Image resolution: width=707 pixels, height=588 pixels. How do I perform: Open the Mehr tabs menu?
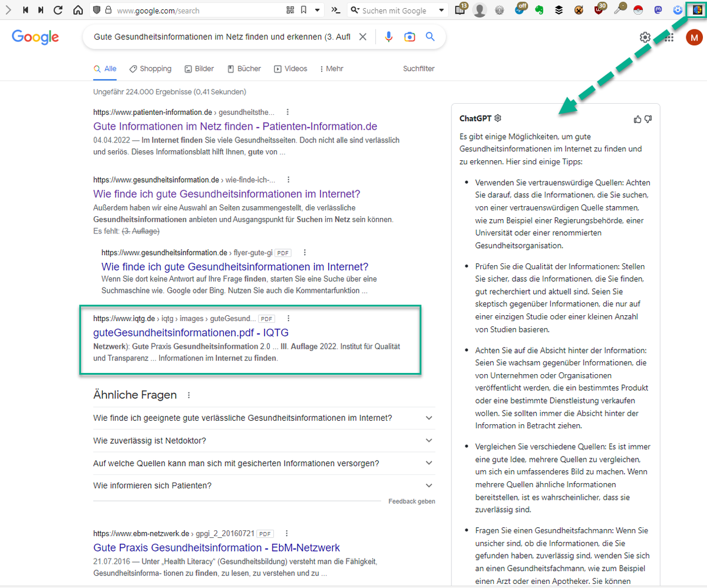point(332,69)
